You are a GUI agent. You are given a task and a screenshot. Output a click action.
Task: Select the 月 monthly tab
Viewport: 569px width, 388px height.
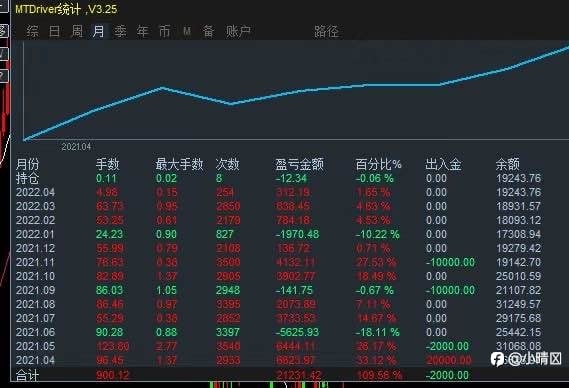click(x=98, y=32)
